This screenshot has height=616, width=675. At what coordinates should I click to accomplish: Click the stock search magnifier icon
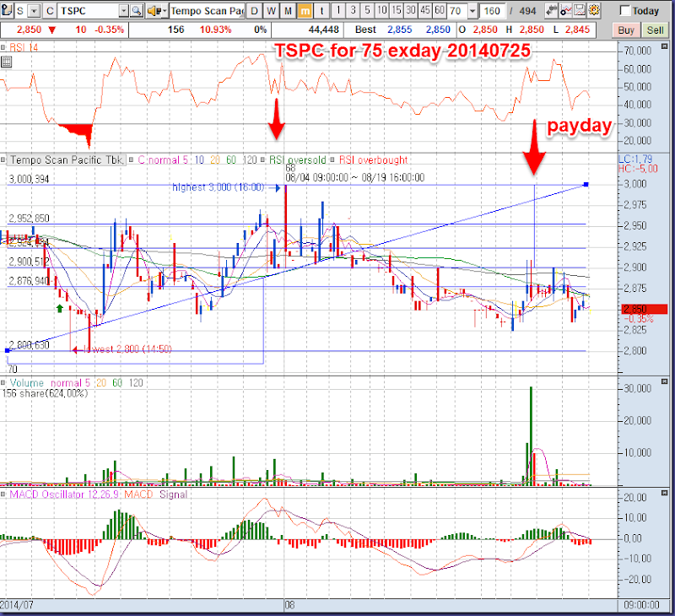tap(137, 11)
